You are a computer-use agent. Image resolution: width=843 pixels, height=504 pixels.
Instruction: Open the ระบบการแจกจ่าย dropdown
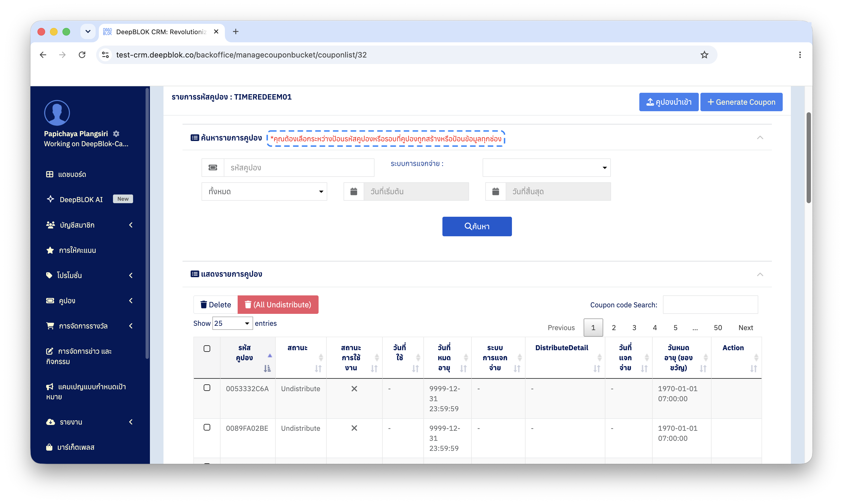(x=546, y=167)
